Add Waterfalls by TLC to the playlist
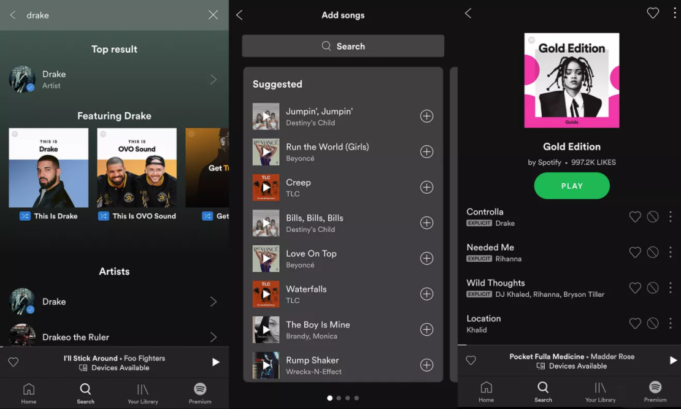The width and height of the screenshot is (681, 409). click(x=426, y=294)
